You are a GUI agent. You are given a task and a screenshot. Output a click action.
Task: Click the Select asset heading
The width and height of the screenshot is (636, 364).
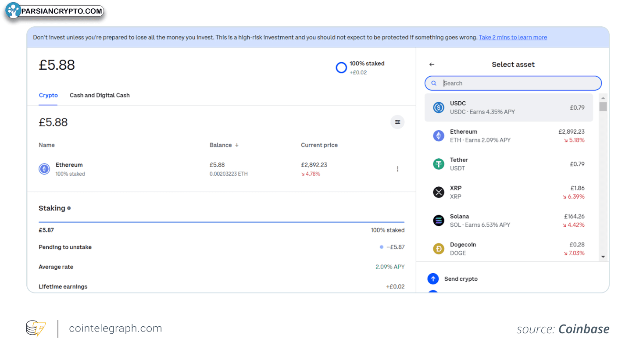click(513, 64)
